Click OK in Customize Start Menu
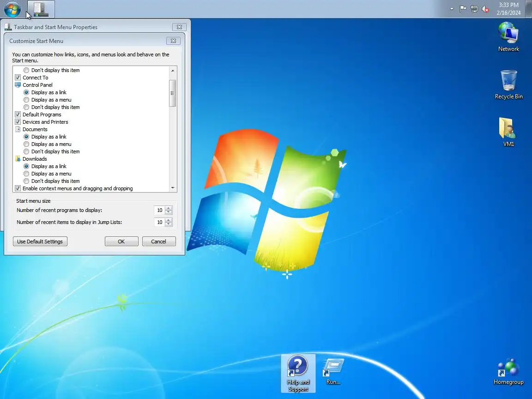The width and height of the screenshot is (532, 399). 121,241
